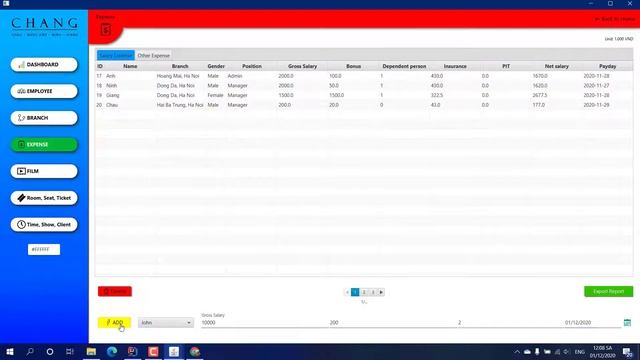Open the DASHBOARD page from sidebar
This screenshot has width=640, height=360.
(44, 64)
